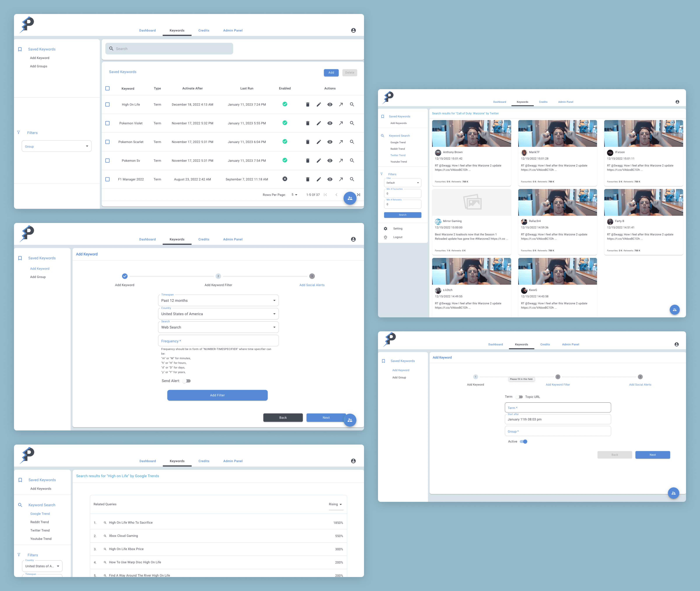Check the High On Life row checkbox
The height and width of the screenshot is (591, 700).
107,104
